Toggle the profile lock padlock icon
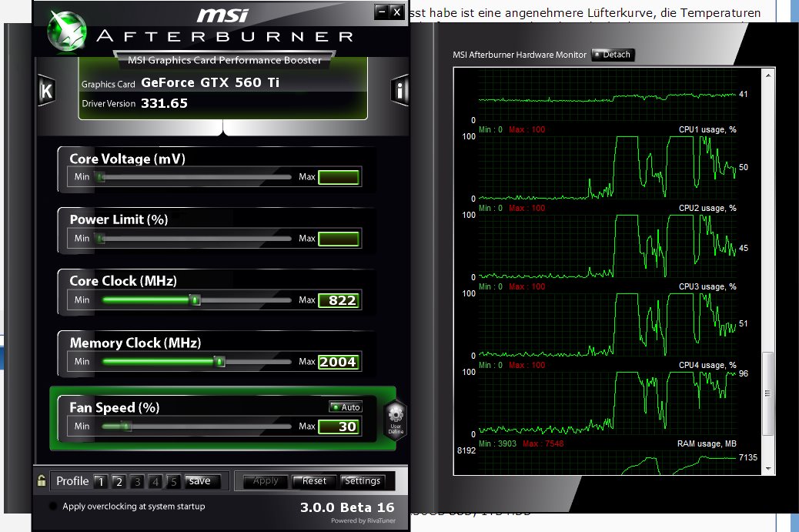 (42, 480)
